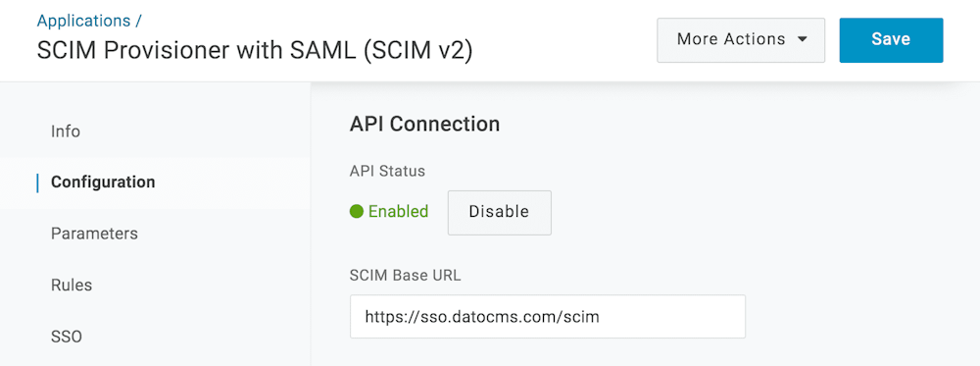The width and height of the screenshot is (980, 366).
Task: Go back via Applications breadcrumb
Action: (83, 21)
